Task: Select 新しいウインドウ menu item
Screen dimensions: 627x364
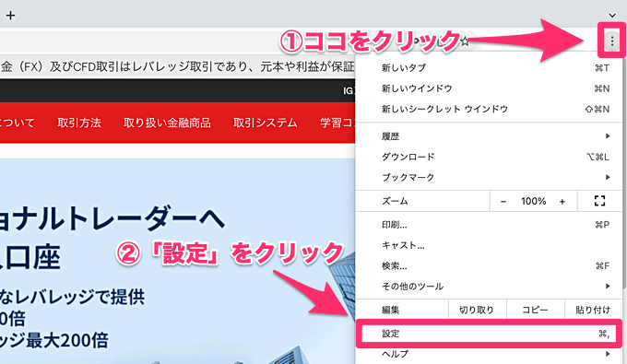Action: (489, 88)
